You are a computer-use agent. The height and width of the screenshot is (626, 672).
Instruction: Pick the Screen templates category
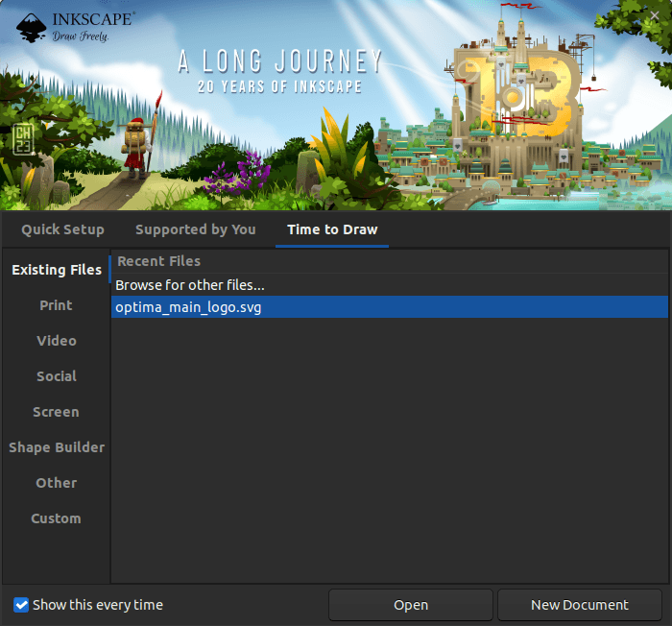(56, 412)
